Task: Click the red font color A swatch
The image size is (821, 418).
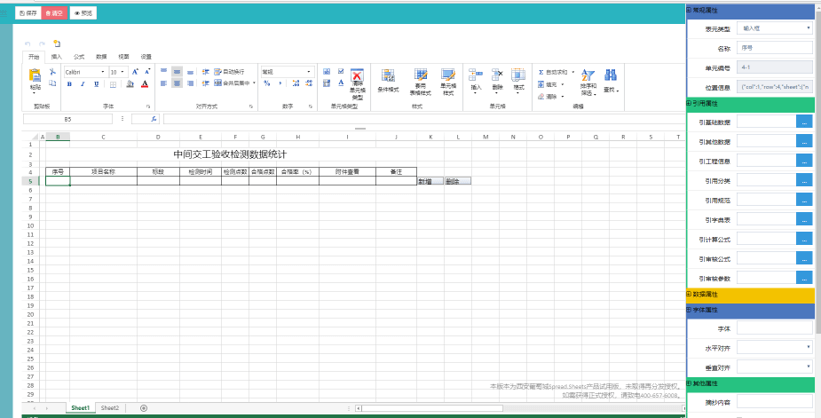Action: (145, 85)
